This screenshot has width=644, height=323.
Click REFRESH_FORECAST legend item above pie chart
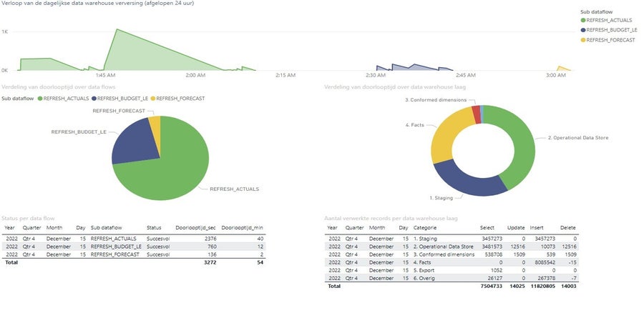pyautogui.click(x=177, y=99)
